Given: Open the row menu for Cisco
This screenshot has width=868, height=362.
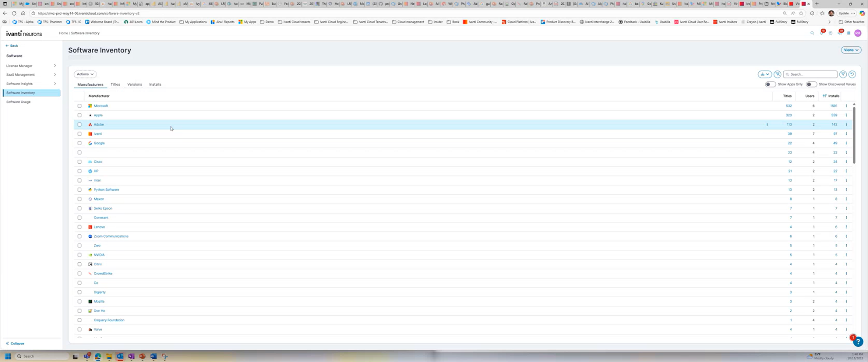Looking at the screenshot, I should tap(846, 162).
